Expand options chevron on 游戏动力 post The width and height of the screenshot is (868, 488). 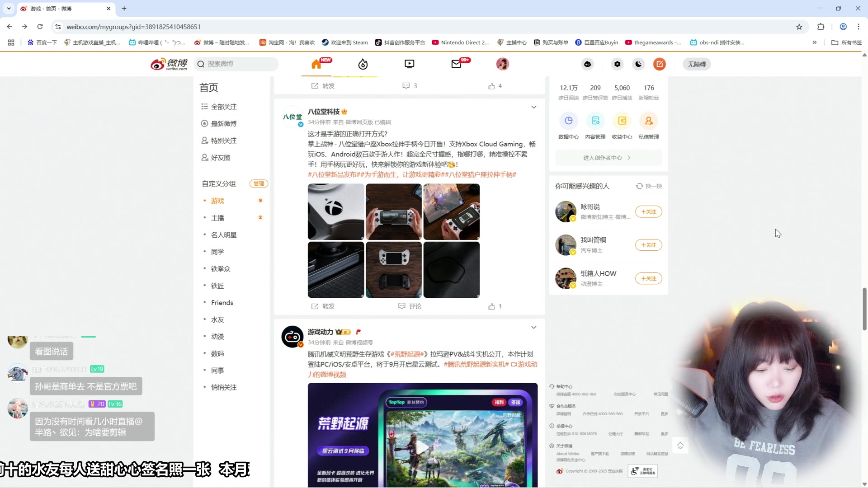(534, 327)
